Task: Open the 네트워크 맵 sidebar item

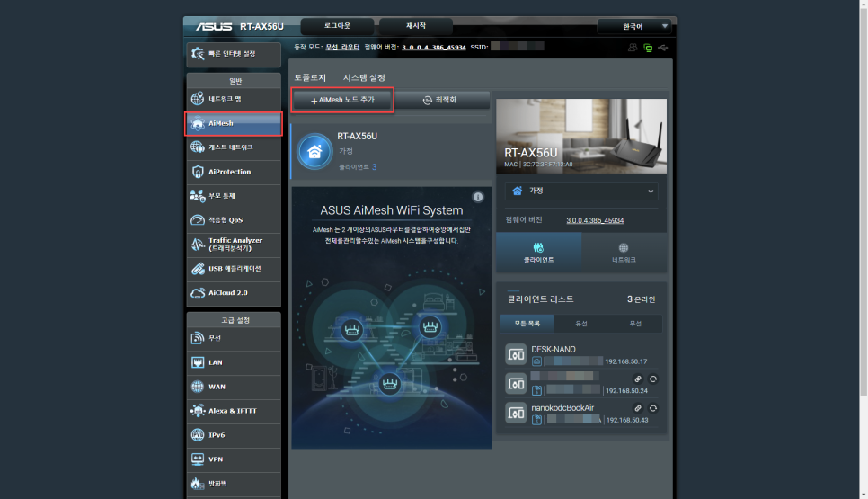Action: [234, 99]
